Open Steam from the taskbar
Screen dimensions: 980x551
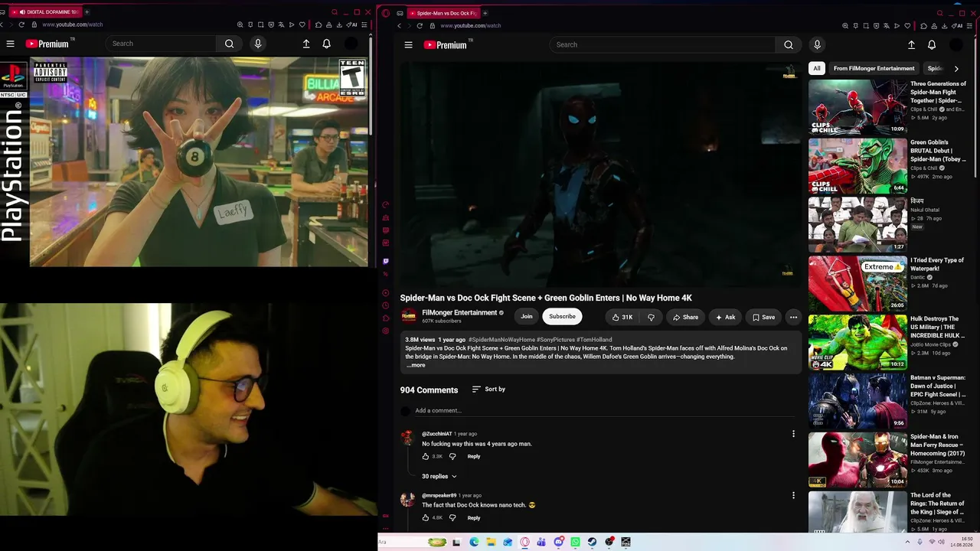pos(592,542)
